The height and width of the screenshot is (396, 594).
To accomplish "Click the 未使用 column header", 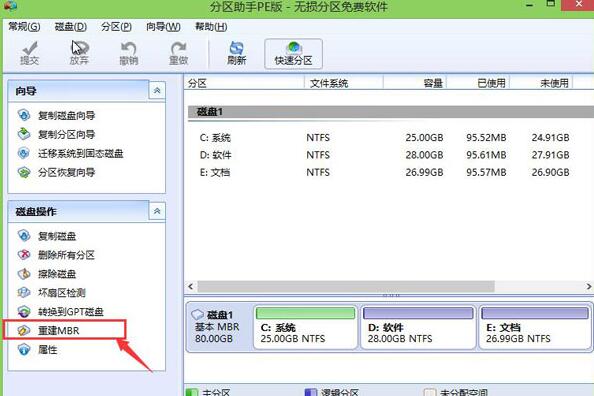I will tap(541, 83).
